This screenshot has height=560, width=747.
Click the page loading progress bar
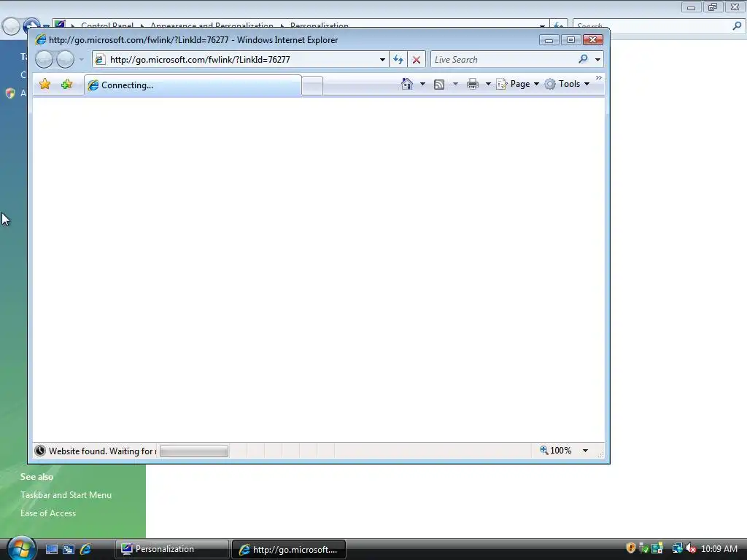click(194, 451)
